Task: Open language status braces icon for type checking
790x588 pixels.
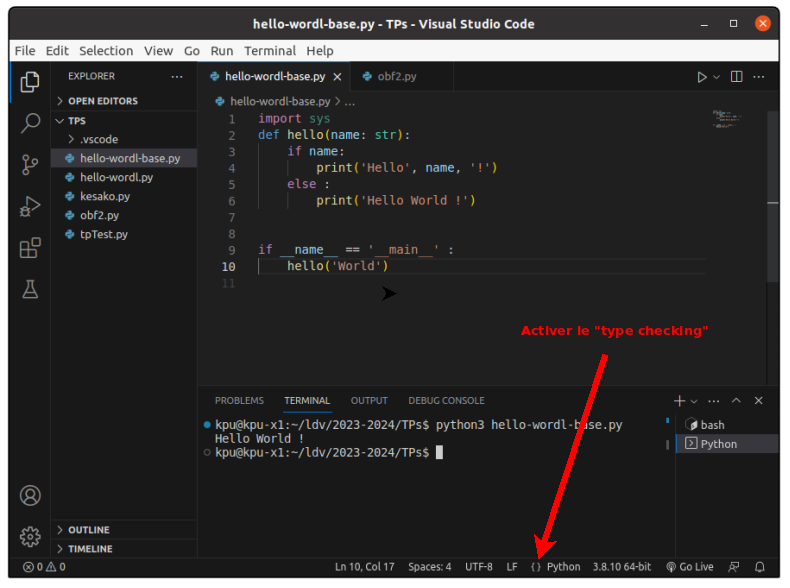Action: (536, 567)
